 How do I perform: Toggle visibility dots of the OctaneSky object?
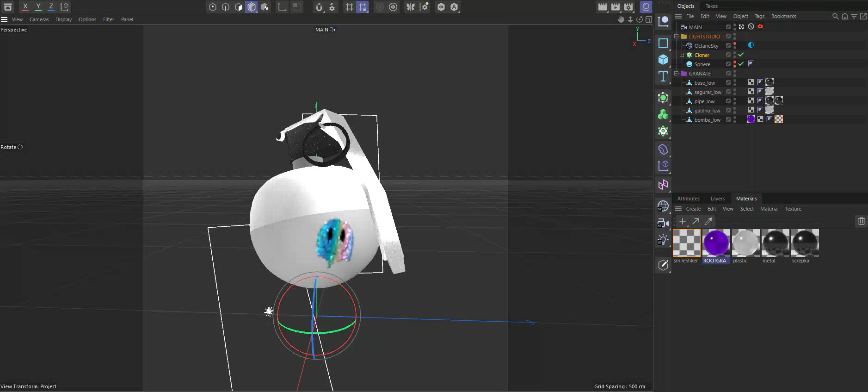[735, 45]
